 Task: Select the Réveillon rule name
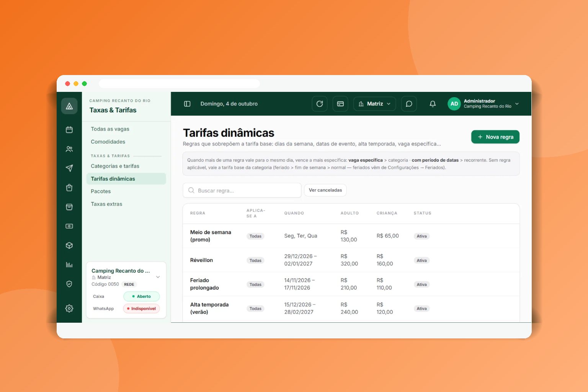pyautogui.click(x=201, y=260)
